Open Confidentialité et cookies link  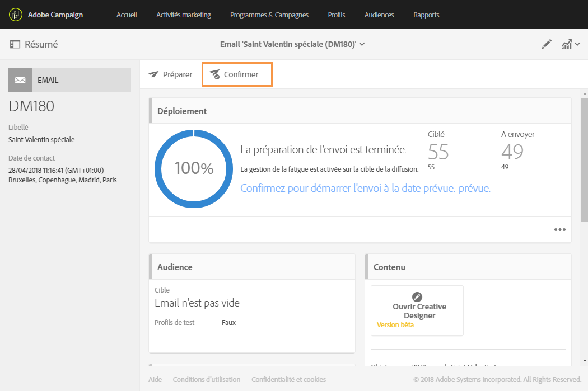pos(289,379)
